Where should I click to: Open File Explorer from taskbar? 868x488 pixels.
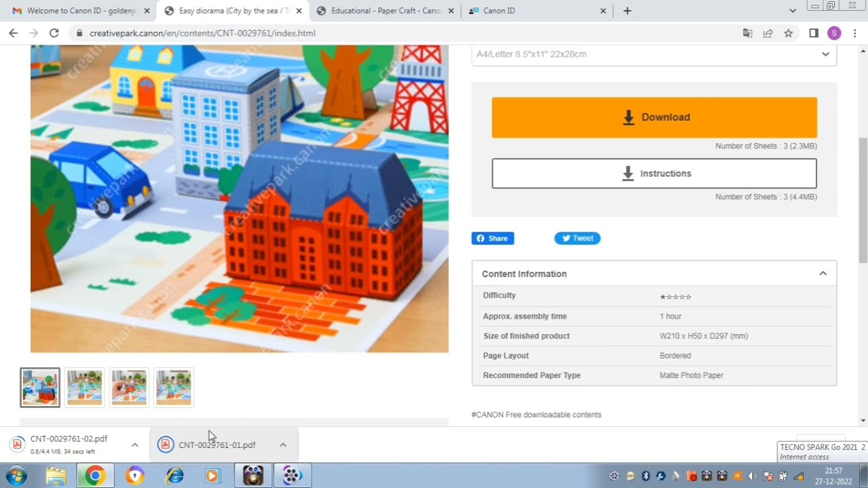click(56, 476)
